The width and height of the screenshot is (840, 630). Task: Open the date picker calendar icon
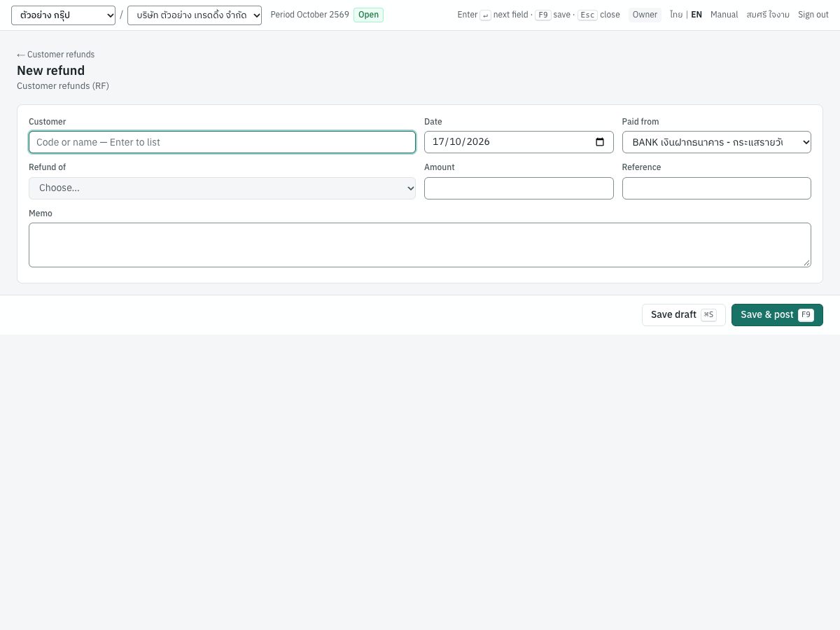(600, 142)
